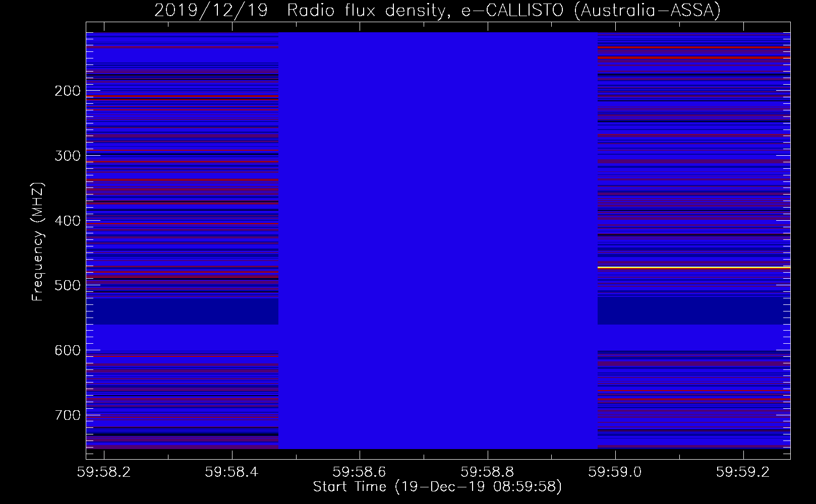The image size is (816, 504).
Task: Click the 59:58.8 time tick label
Action: (x=488, y=472)
